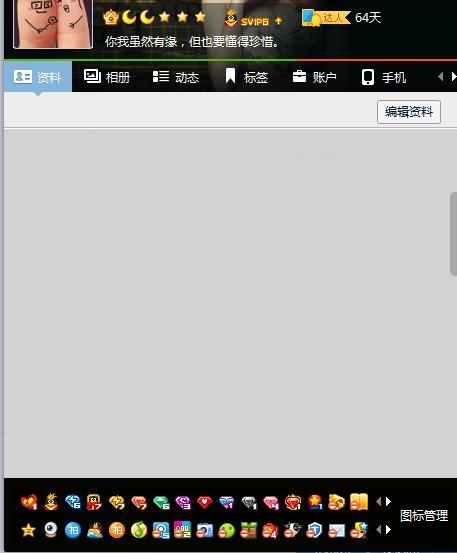This screenshot has height=553, width=457.
Task: Click the purple S diamond level 3 icon
Action: pos(183,502)
